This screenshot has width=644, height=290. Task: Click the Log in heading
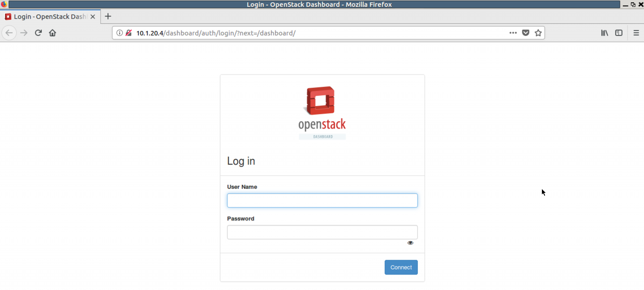click(x=241, y=161)
